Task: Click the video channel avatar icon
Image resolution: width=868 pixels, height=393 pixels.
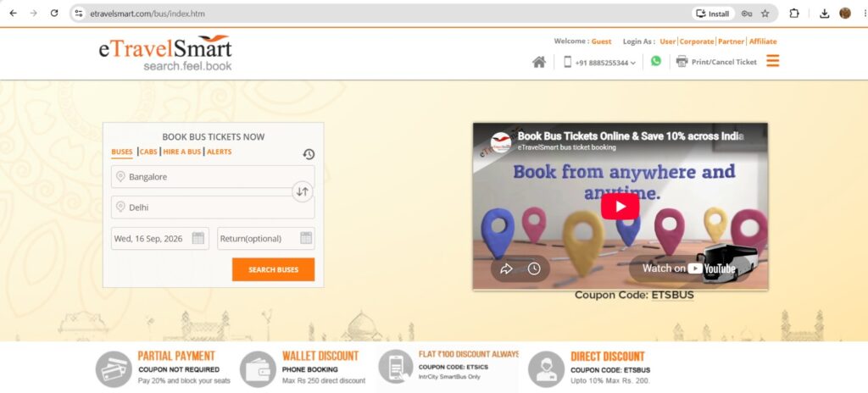Action: click(501, 141)
